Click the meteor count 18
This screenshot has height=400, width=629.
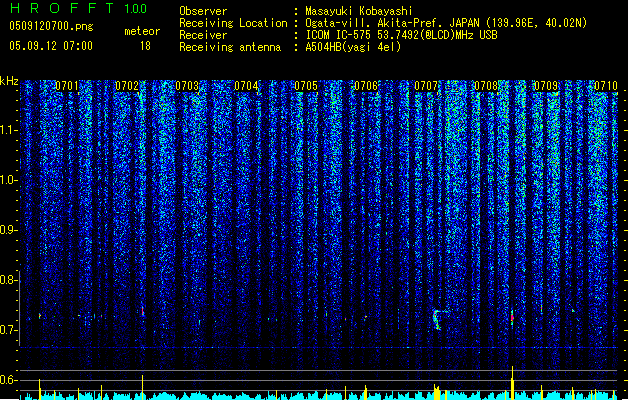pos(145,46)
